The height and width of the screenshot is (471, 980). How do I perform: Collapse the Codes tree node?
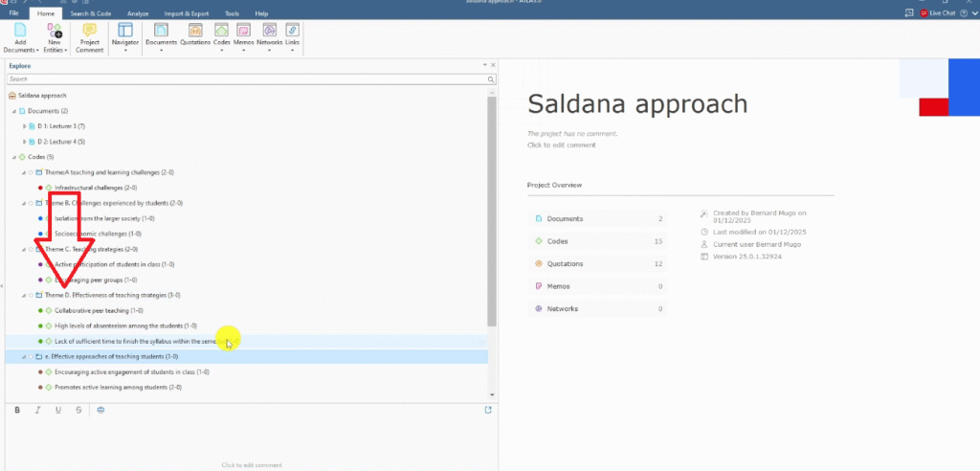click(13, 157)
